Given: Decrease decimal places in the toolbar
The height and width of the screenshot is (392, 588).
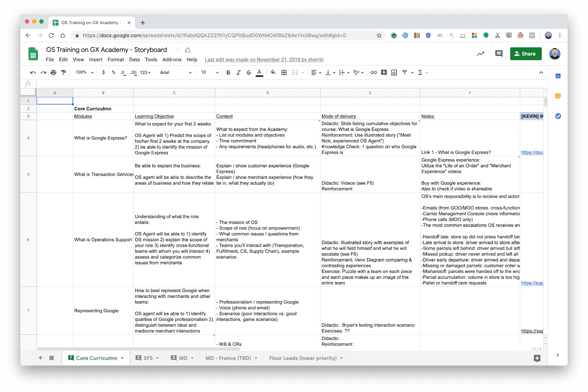Looking at the screenshot, I should click(123, 73).
